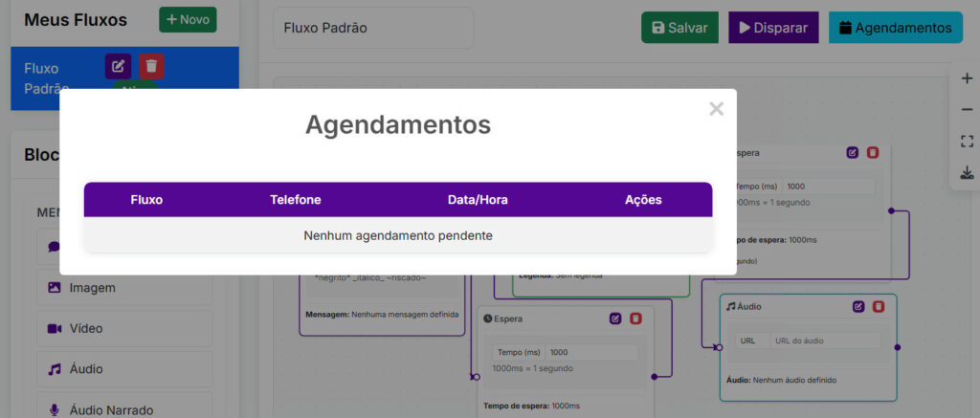This screenshot has height=418, width=980.
Task: Select the Áudio block in sidebar
Action: click(124, 369)
